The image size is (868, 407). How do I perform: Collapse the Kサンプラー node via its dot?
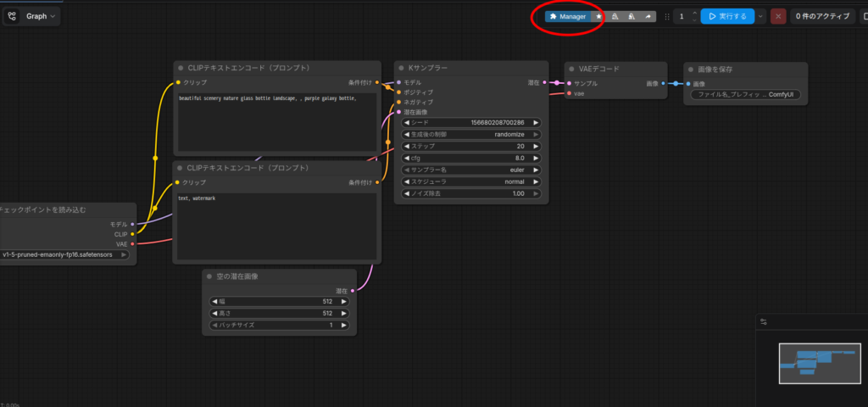(401, 67)
